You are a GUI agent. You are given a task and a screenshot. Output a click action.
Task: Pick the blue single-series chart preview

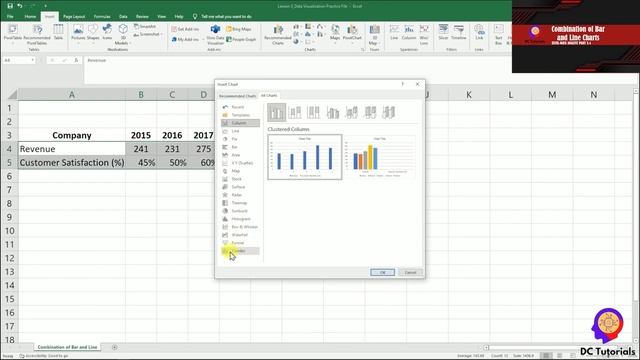[x=305, y=157]
